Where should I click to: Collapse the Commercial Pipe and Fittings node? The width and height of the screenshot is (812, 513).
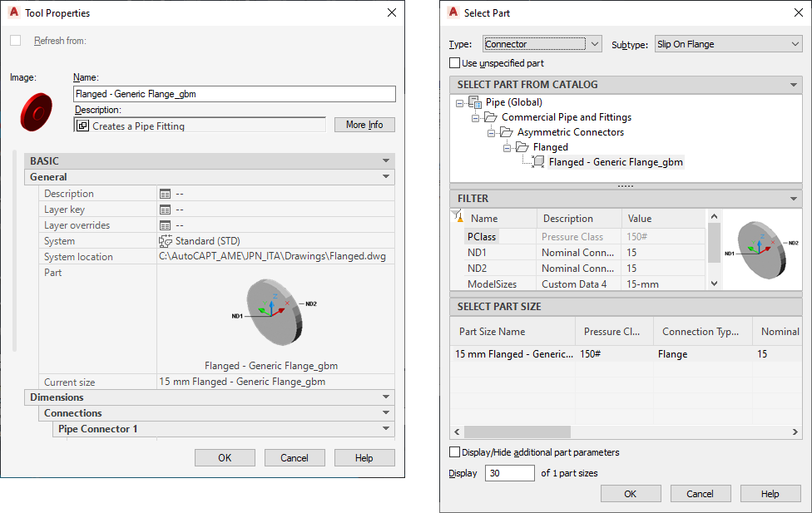[x=475, y=119]
